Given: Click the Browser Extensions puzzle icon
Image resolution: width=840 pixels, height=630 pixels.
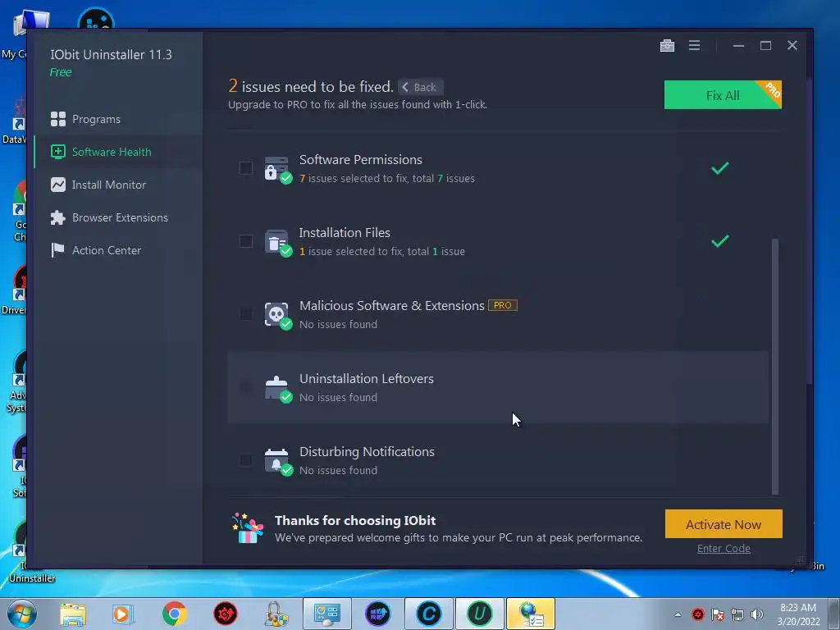Looking at the screenshot, I should coord(58,217).
